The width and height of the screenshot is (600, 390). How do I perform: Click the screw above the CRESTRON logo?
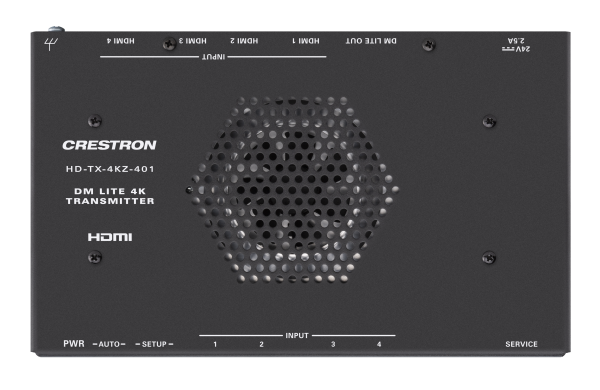(95, 121)
